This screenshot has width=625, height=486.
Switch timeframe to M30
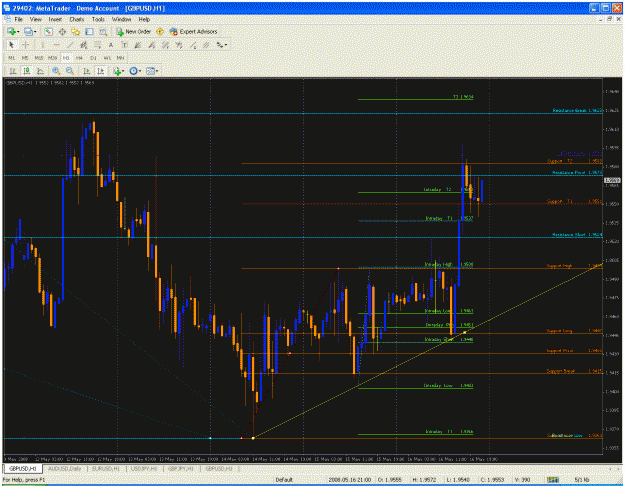[53, 58]
